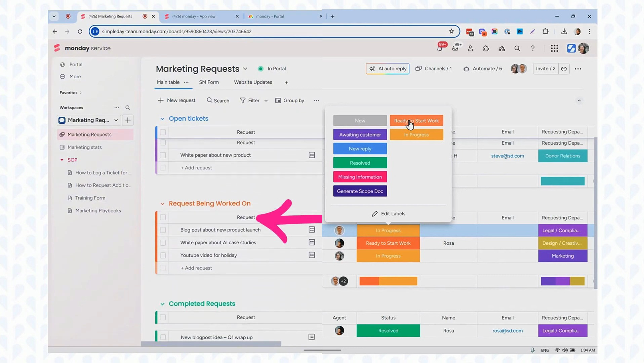This screenshot has width=644, height=363.
Task: Search workspaces with magnifier icon in sidebar
Action: [x=128, y=108]
